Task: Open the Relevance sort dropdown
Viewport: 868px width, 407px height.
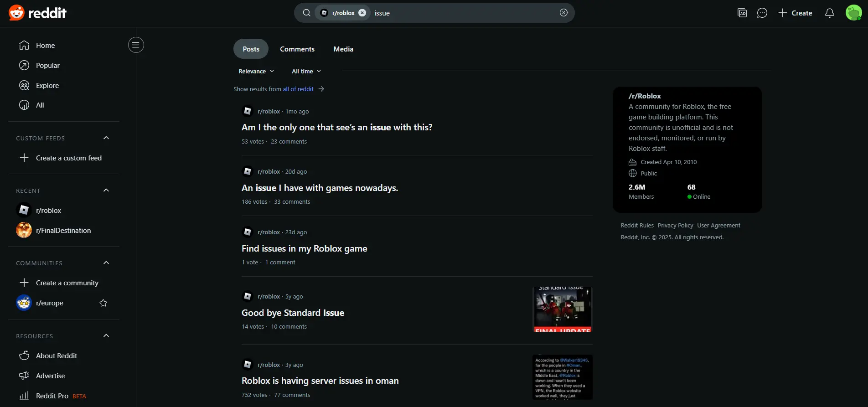Action: click(256, 71)
